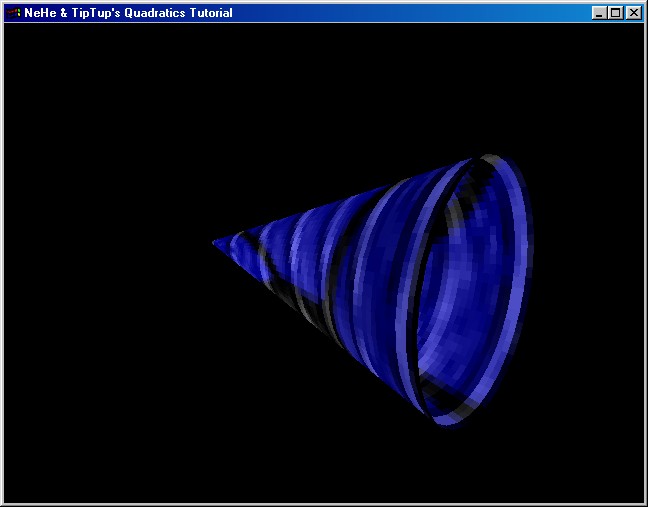This screenshot has width=648, height=507.
Task: Click the pointed tip of the blue cone
Action: tap(215, 243)
